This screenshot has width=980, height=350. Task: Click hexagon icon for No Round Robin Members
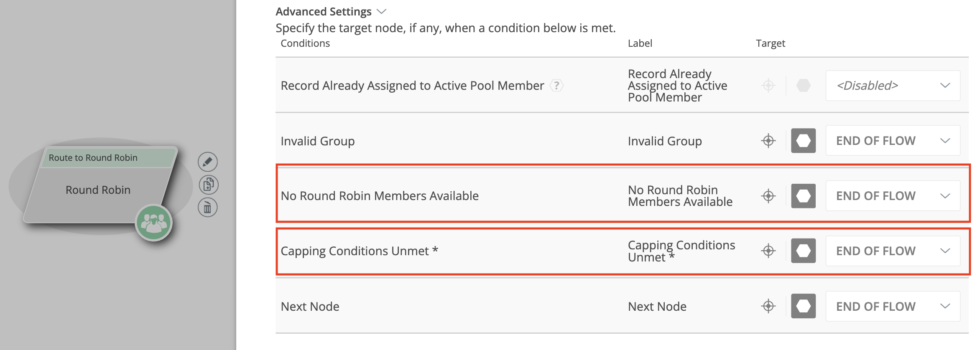point(803,196)
